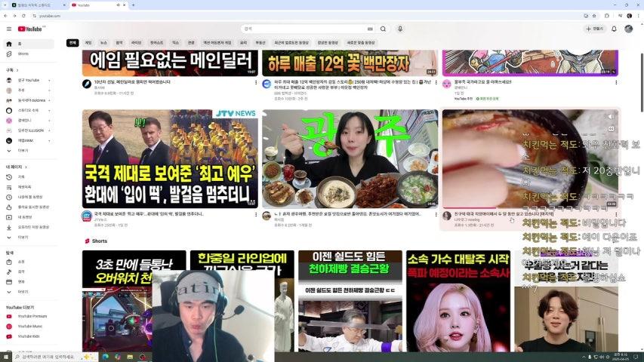
Task: Click browser reload button
Action: (x=24, y=16)
